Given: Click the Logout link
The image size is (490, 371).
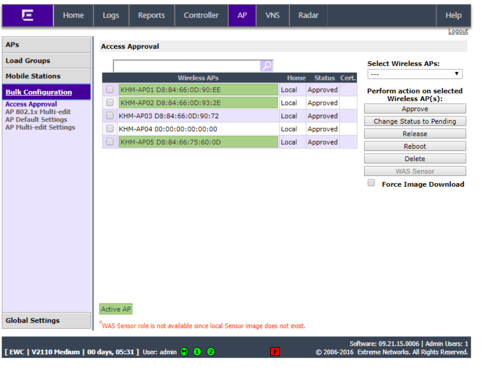Looking at the screenshot, I should point(458,31).
